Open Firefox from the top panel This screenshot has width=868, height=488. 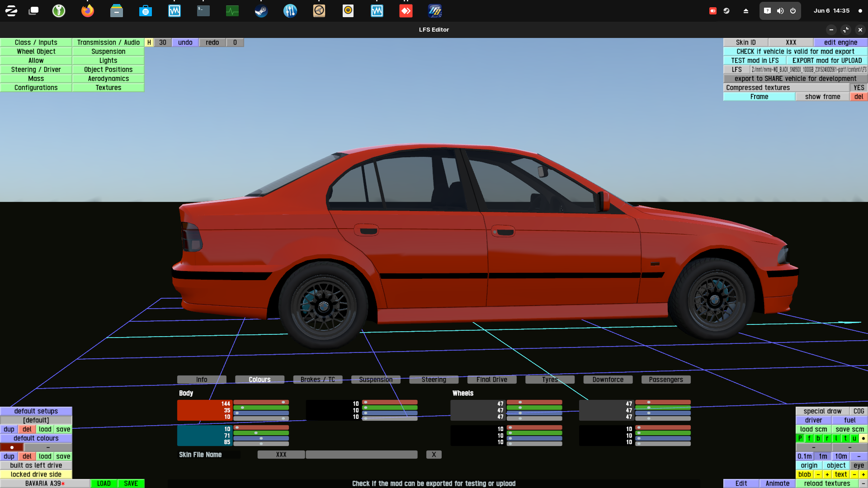pos(87,11)
